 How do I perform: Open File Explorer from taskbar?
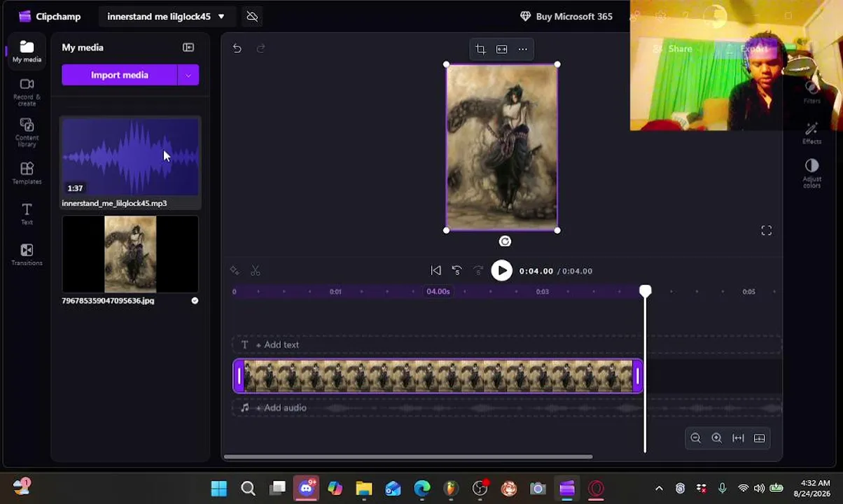point(363,488)
